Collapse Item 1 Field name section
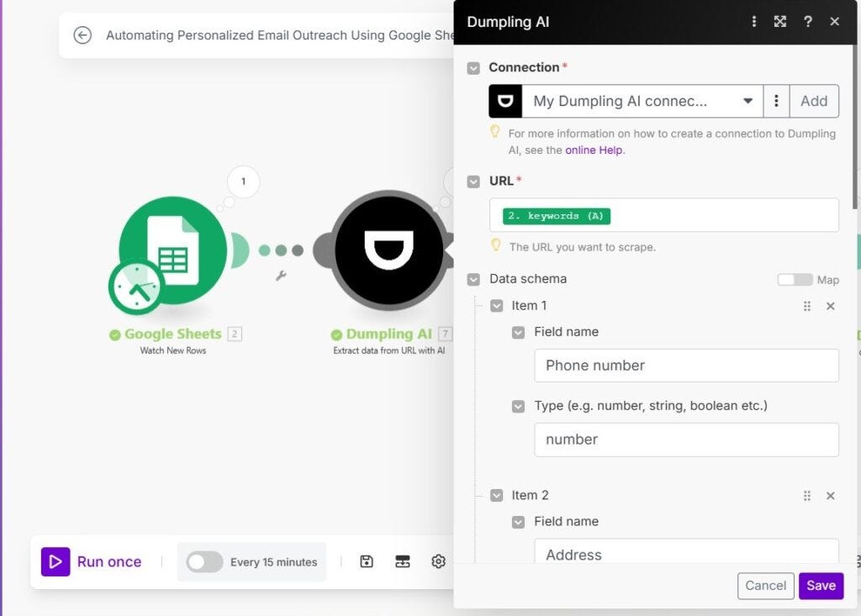Screen dimensions: 861x616 click(518, 332)
